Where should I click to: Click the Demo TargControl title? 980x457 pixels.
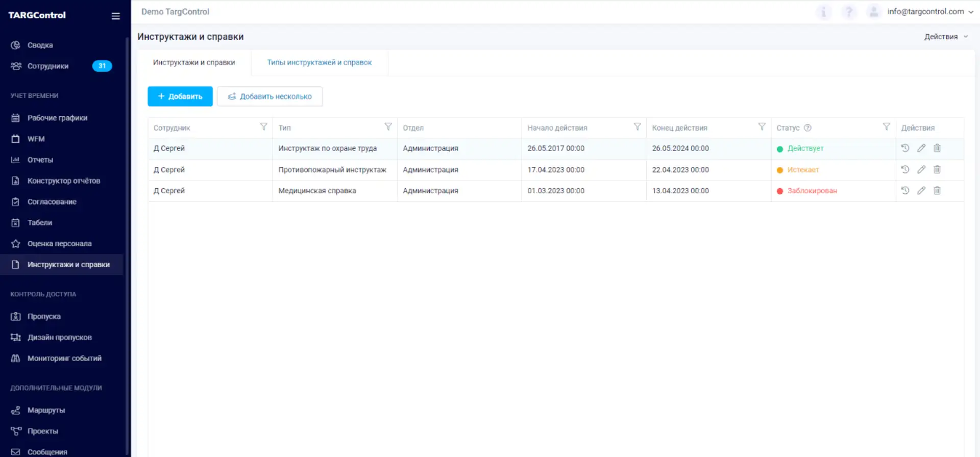pyautogui.click(x=175, y=12)
